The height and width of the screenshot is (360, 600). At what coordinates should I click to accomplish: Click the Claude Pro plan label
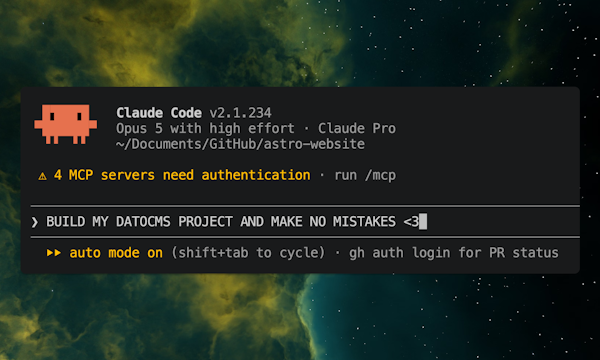(x=357, y=129)
